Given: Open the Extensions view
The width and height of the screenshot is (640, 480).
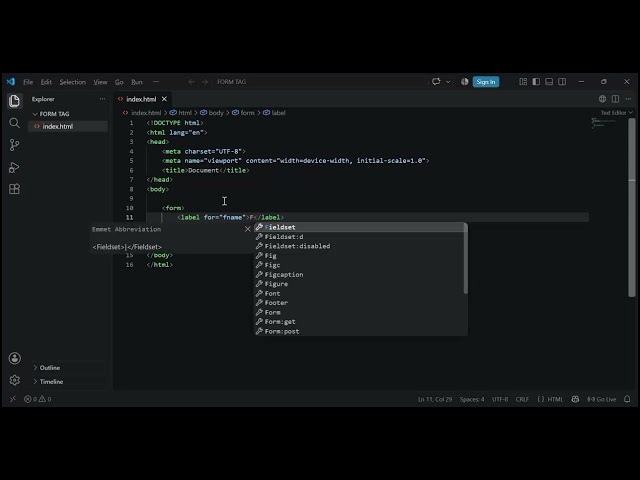Looking at the screenshot, I should click(14, 189).
